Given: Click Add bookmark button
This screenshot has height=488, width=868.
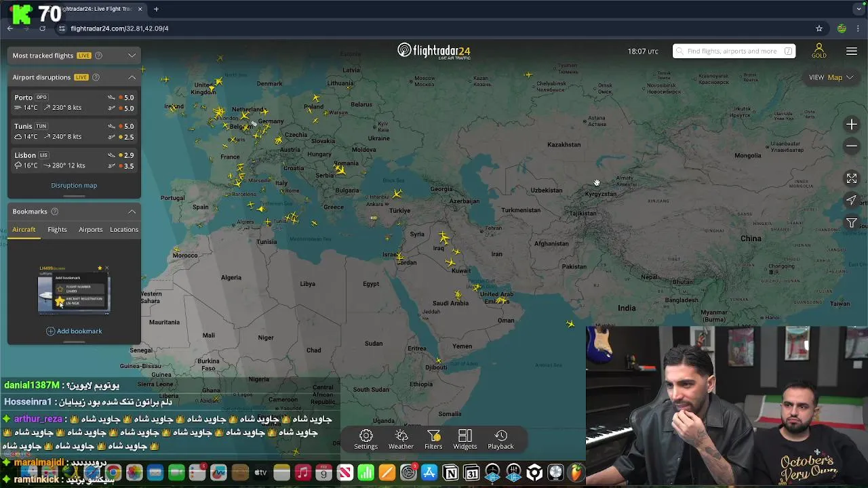Looking at the screenshot, I should pos(74,331).
